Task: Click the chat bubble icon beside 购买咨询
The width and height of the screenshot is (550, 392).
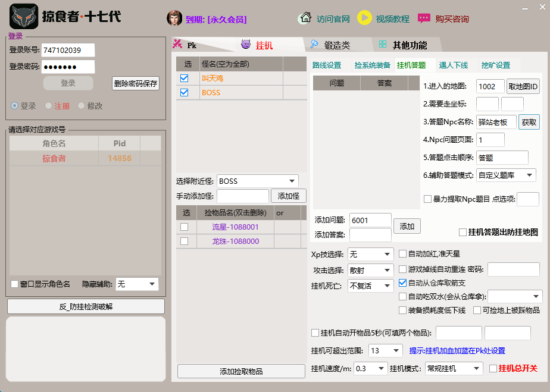Action: click(x=423, y=18)
